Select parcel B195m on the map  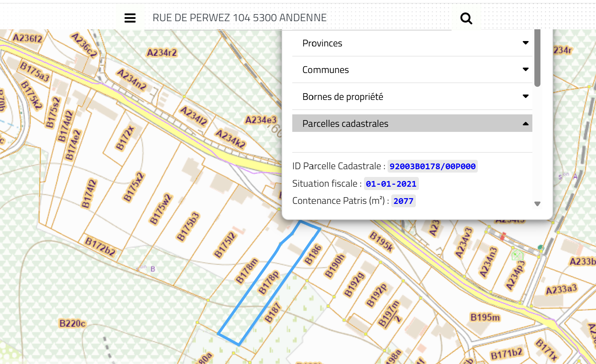click(x=485, y=317)
